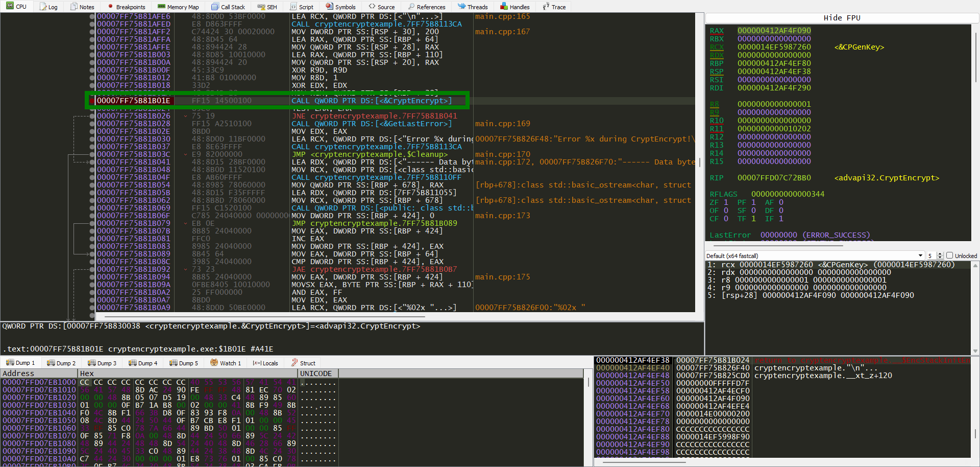Select the TF flag value
Viewport: 980px width, 467px height.
[753, 219]
